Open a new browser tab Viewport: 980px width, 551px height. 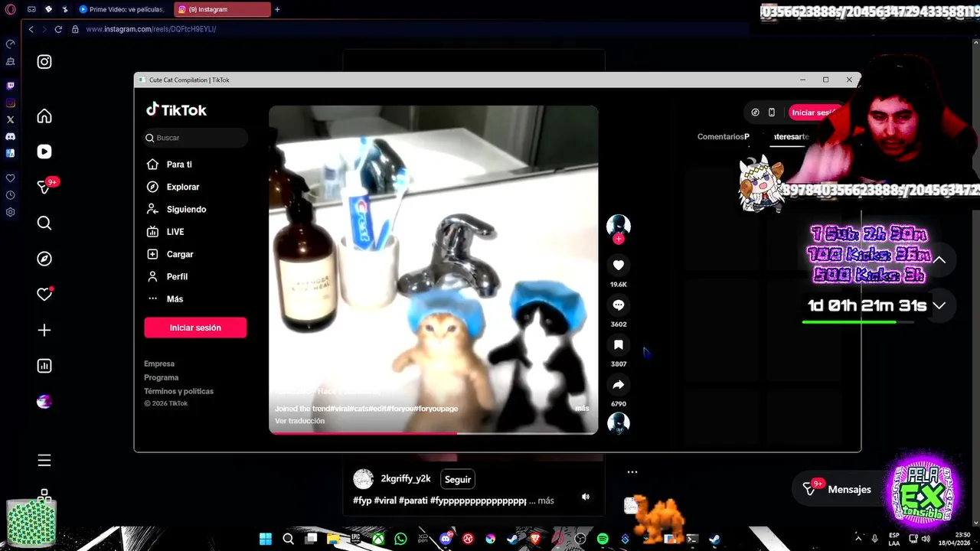point(277,10)
